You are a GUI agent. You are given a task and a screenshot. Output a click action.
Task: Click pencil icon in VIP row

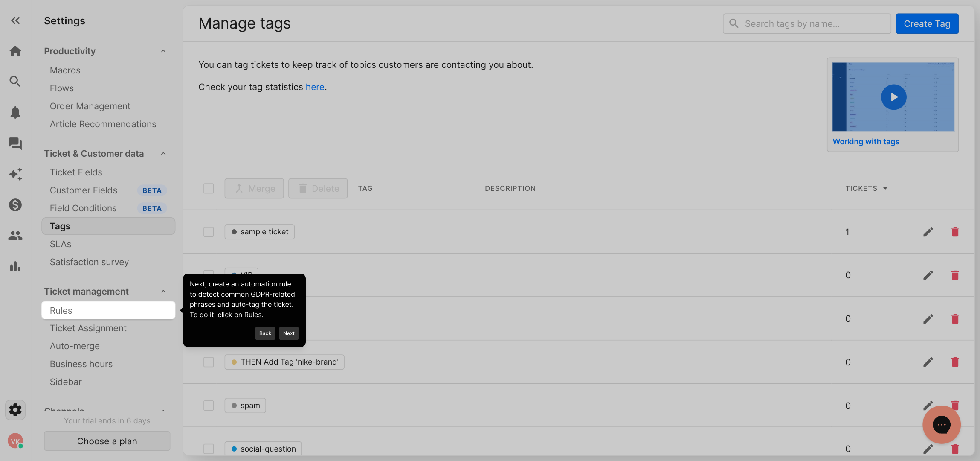click(x=928, y=275)
